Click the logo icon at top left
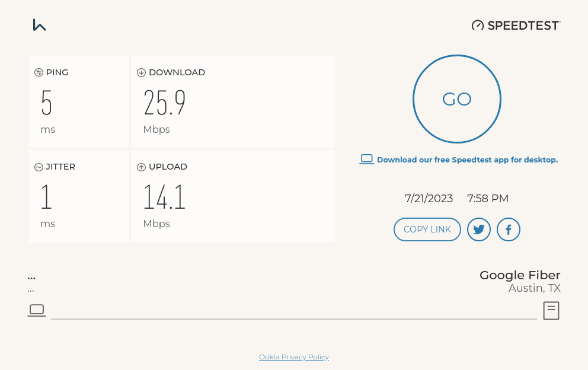The image size is (588, 370). 40,25
